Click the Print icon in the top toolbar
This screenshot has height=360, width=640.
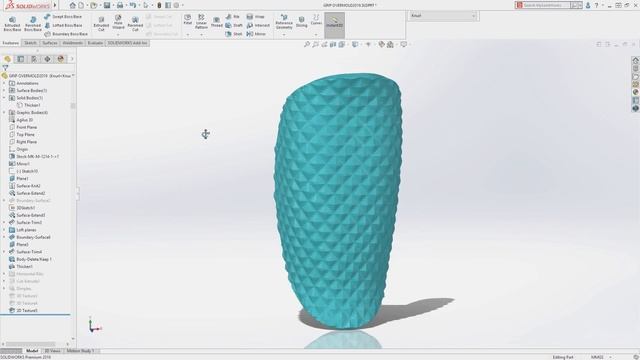point(120,5)
